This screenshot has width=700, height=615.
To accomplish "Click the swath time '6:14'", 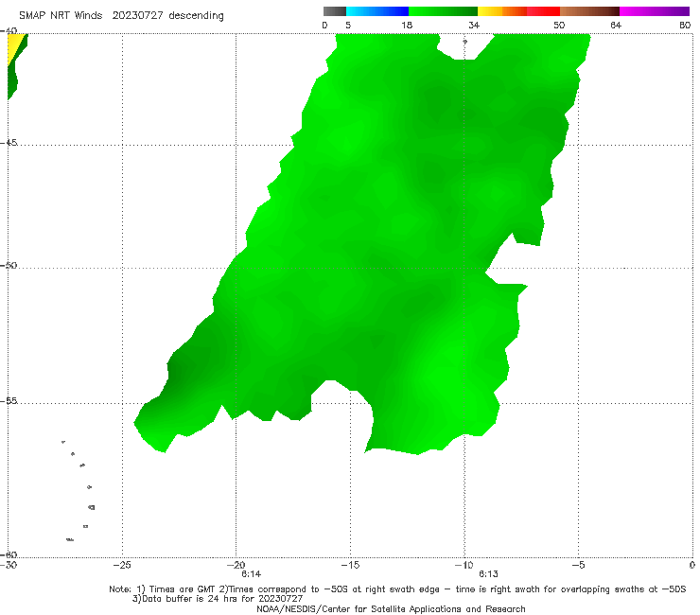I will (x=252, y=574).
